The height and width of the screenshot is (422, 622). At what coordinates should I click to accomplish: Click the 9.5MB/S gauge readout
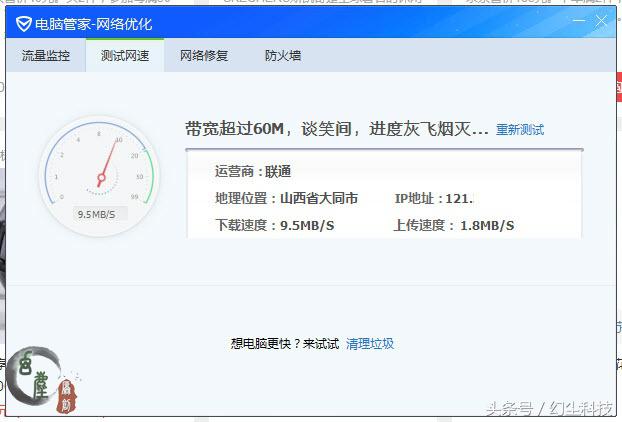pyautogui.click(x=96, y=215)
